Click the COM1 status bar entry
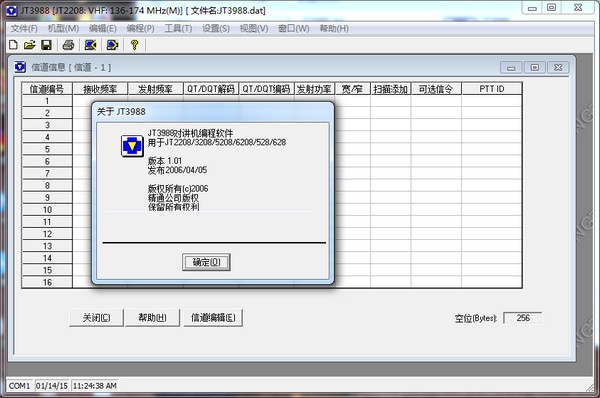Screen dimensions: 600x398 pos(20,386)
